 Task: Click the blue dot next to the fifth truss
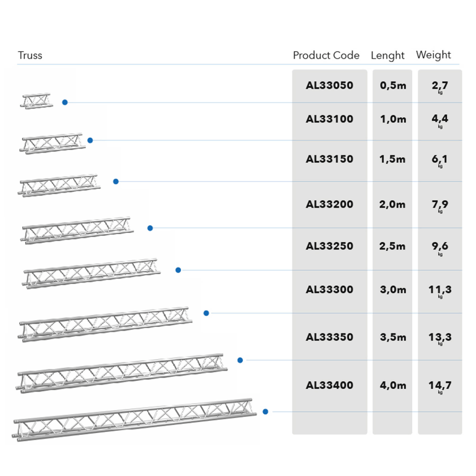[178, 270]
